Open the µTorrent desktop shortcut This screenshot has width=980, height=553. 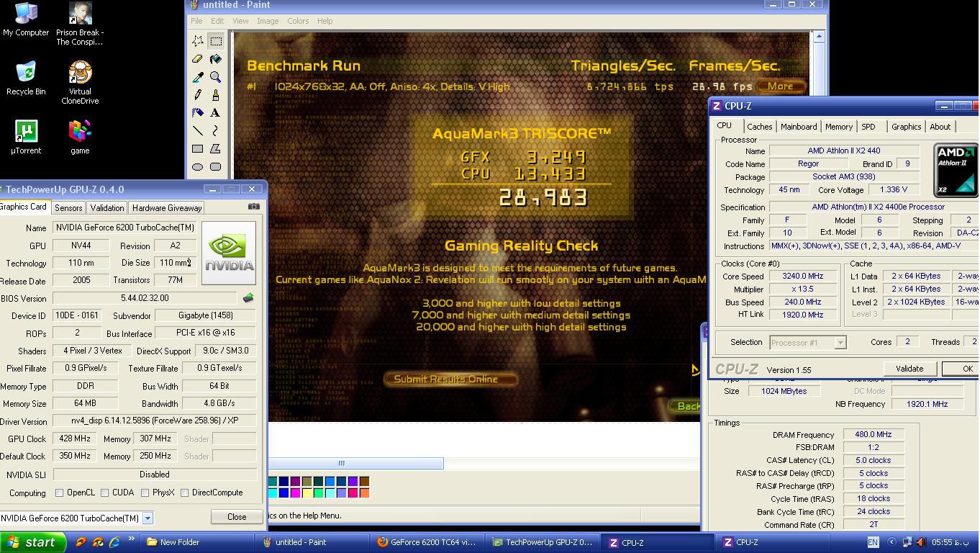[26, 138]
